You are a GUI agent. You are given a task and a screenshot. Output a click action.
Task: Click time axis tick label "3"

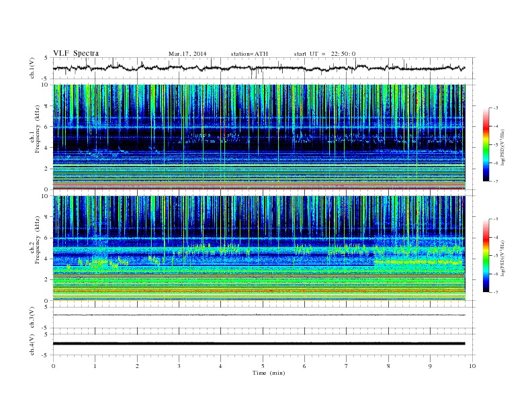click(x=179, y=366)
